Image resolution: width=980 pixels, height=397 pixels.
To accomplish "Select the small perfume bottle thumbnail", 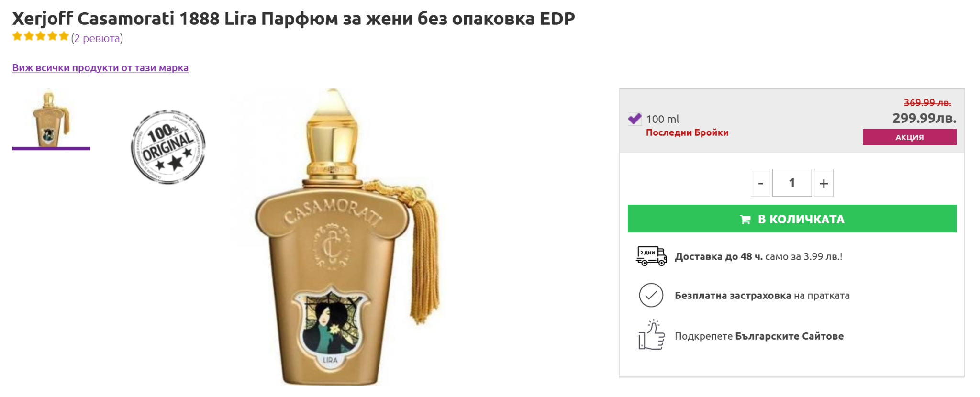I will (x=51, y=119).
